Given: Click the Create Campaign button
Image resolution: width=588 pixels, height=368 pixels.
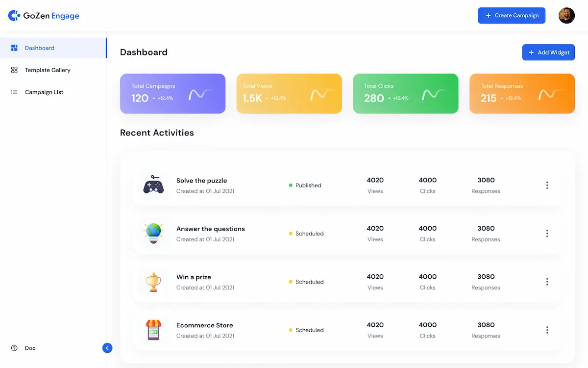Looking at the screenshot, I should (x=512, y=15).
